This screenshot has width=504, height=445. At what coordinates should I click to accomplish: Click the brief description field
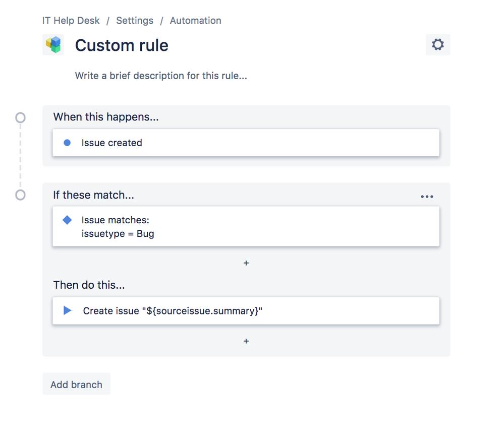coord(161,76)
